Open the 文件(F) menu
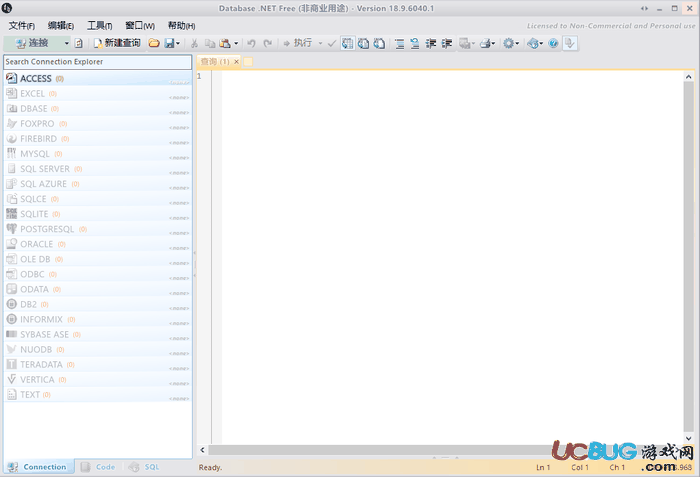Screen dimensions: 700x477 [22, 25]
